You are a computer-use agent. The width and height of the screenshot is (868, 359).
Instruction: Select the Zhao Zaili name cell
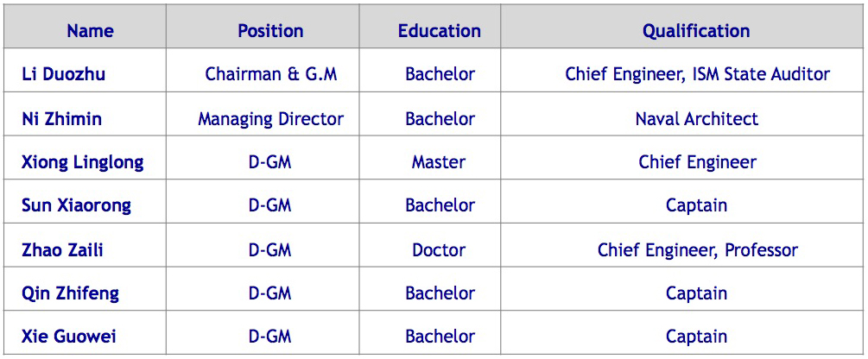tap(64, 250)
